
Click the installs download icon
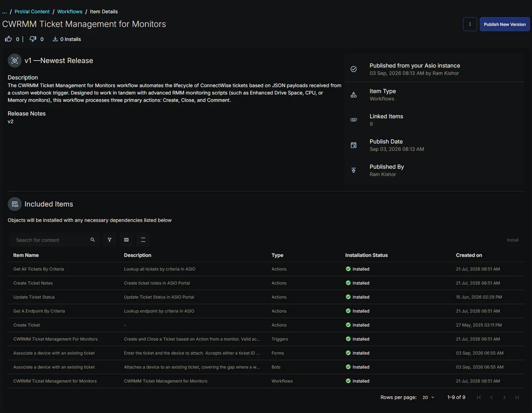point(55,39)
